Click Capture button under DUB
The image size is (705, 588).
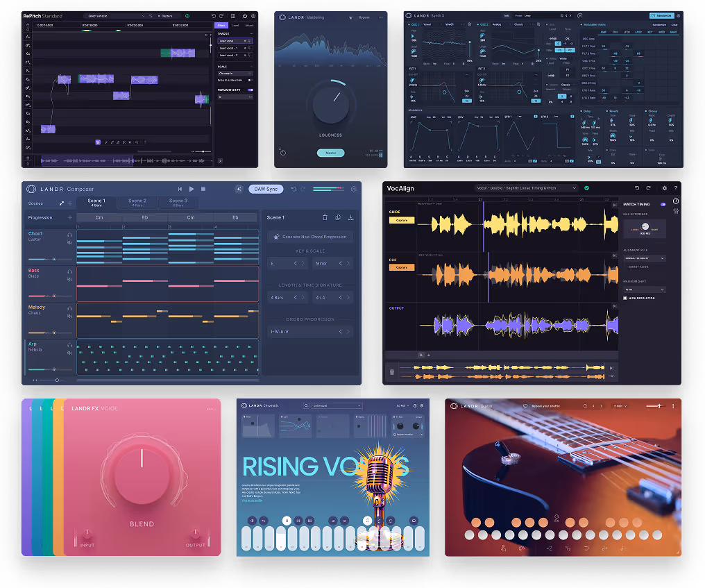(x=402, y=267)
